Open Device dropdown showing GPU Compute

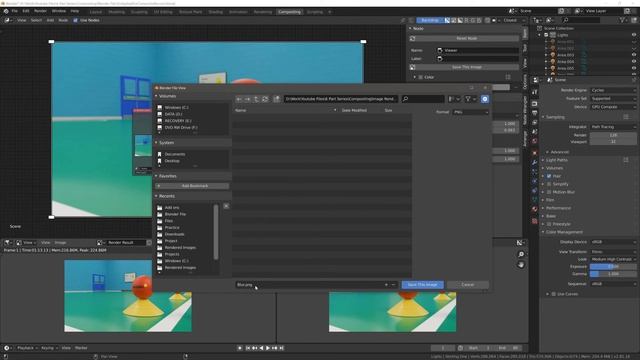(613, 107)
